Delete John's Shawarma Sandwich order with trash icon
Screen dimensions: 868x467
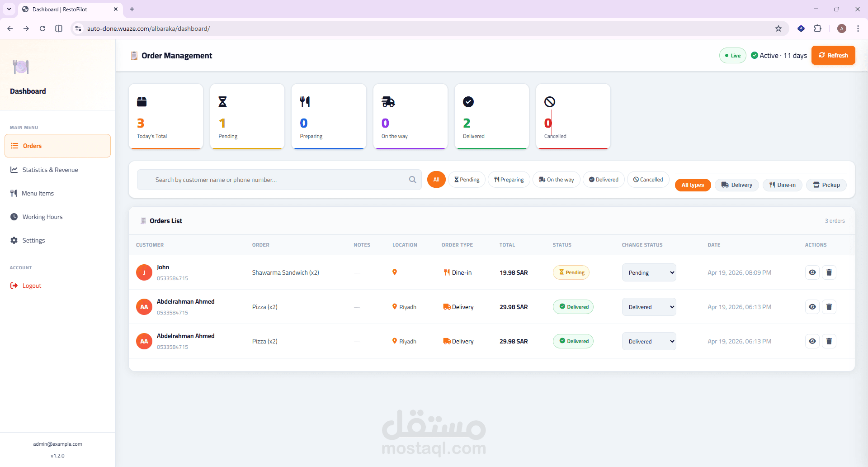pos(829,272)
